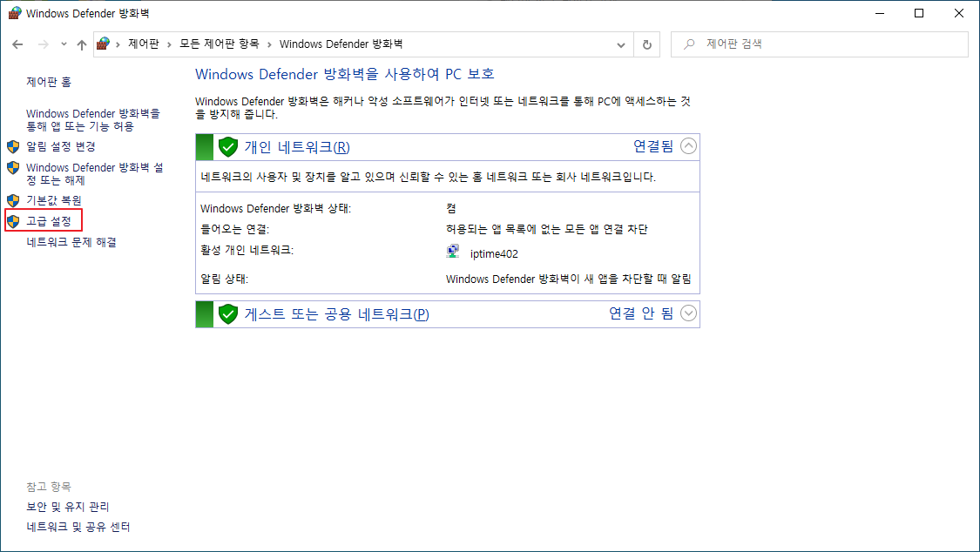
Task: Click the iptime402 network name
Action: (x=494, y=254)
